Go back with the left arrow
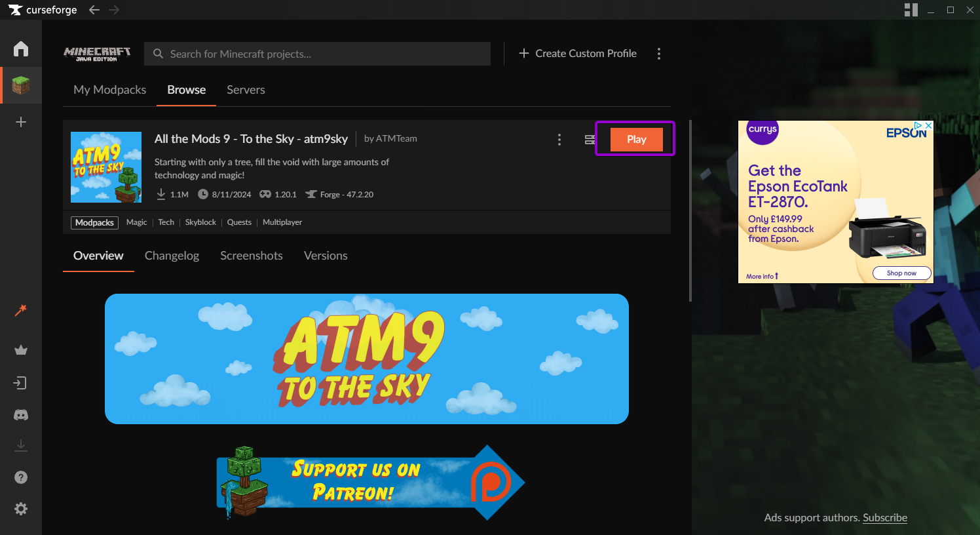This screenshot has height=535, width=980. coord(94,10)
